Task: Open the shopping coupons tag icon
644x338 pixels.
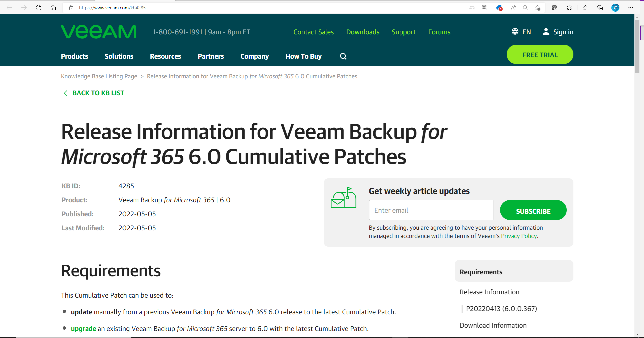Action: click(499, 8)
